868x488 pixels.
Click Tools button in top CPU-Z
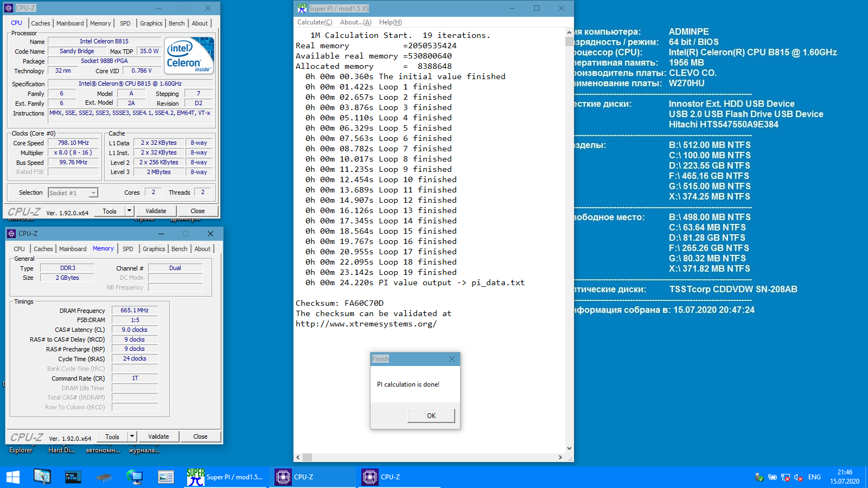point(110,211)
